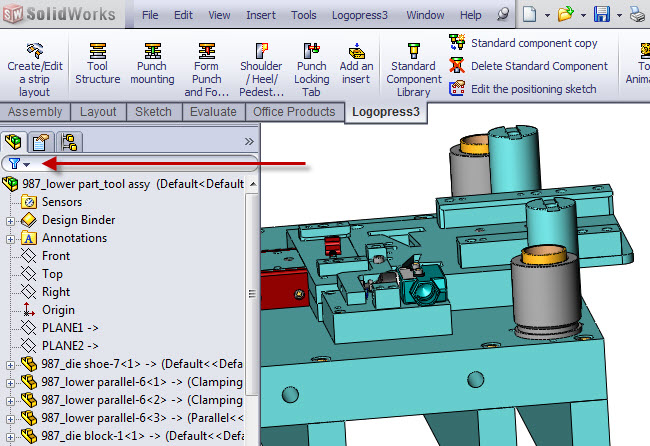Viewport: 650px width, 446px height.
Task: Expand 987_lower parallel-6<3> node
Action: click(10, 419)
